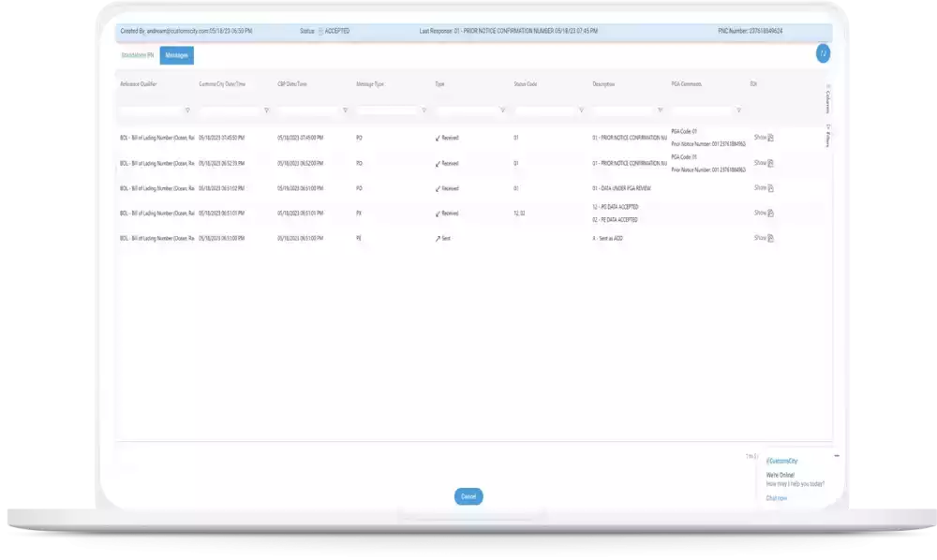
Task: Show EDI for Sent as ADD row
Action: pos(760,238)
